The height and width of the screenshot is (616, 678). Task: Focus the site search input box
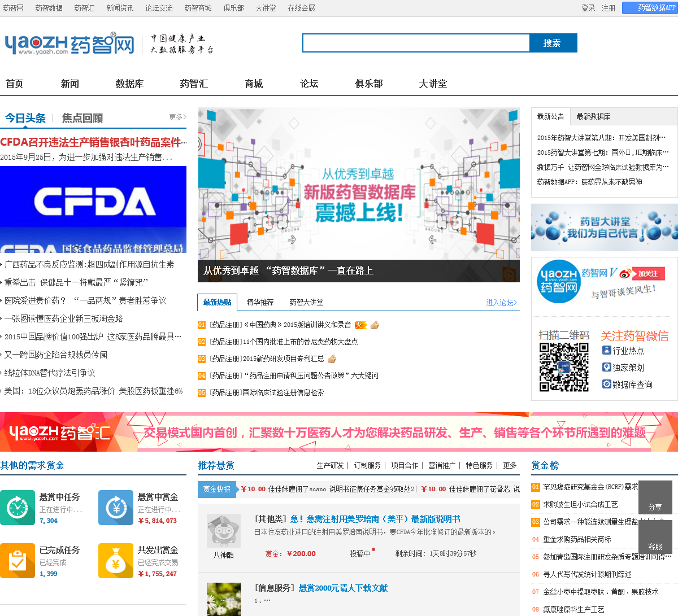[x=416, y=43]
